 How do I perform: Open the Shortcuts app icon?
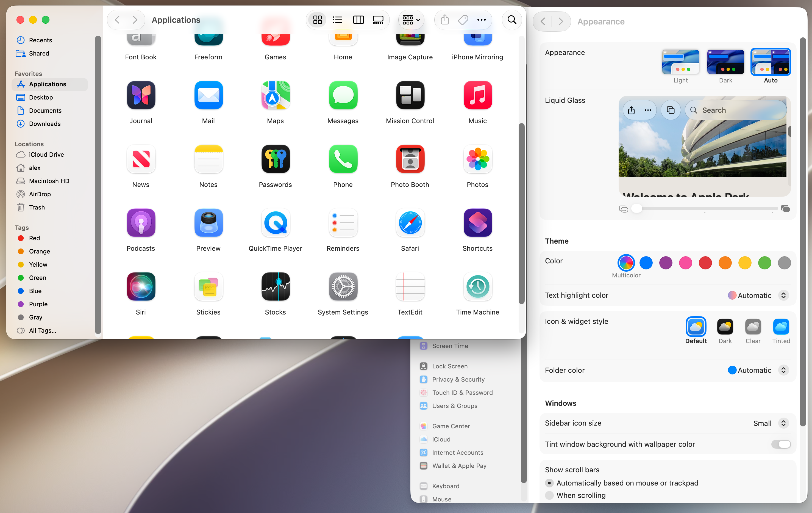[x=477, y=223]
